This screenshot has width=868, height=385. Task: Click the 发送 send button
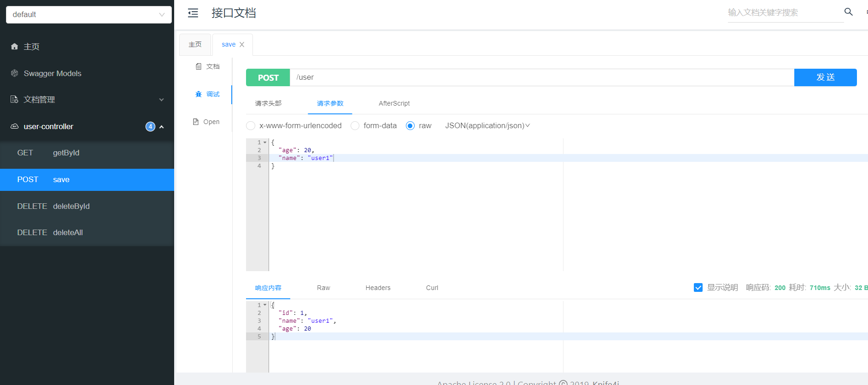point(825,77)
